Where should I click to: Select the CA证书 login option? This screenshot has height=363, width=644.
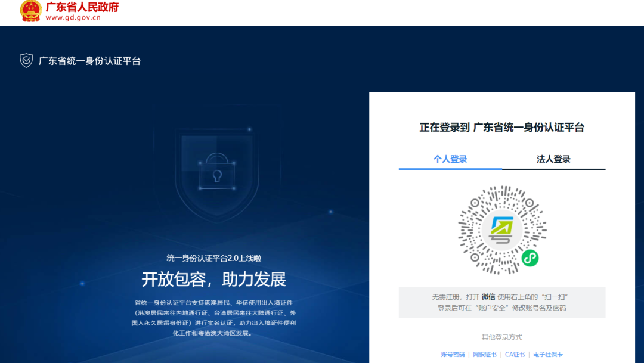tap(515, 355)
